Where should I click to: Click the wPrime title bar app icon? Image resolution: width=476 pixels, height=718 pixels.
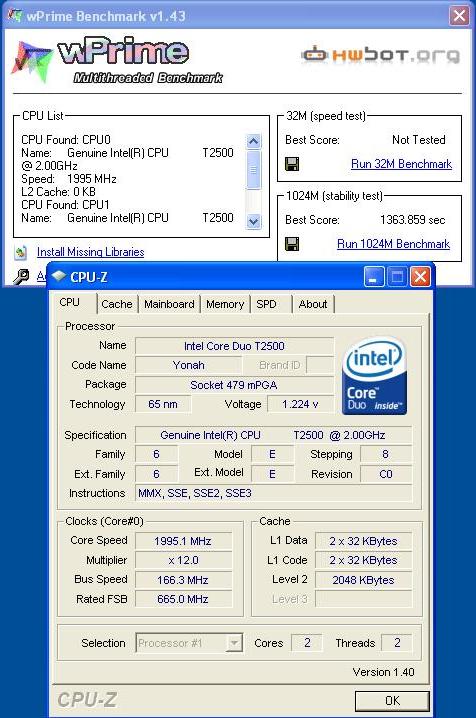click(x=15, y=16)
